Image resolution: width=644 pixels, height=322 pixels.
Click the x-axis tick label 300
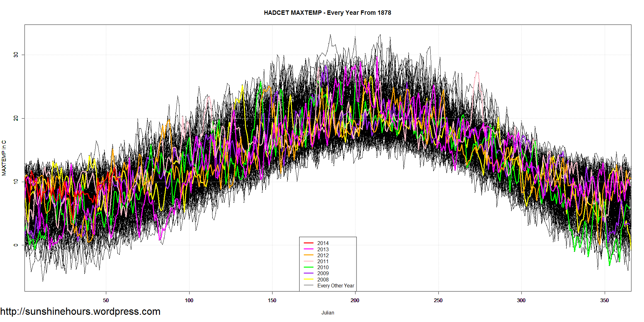point(521,300)
